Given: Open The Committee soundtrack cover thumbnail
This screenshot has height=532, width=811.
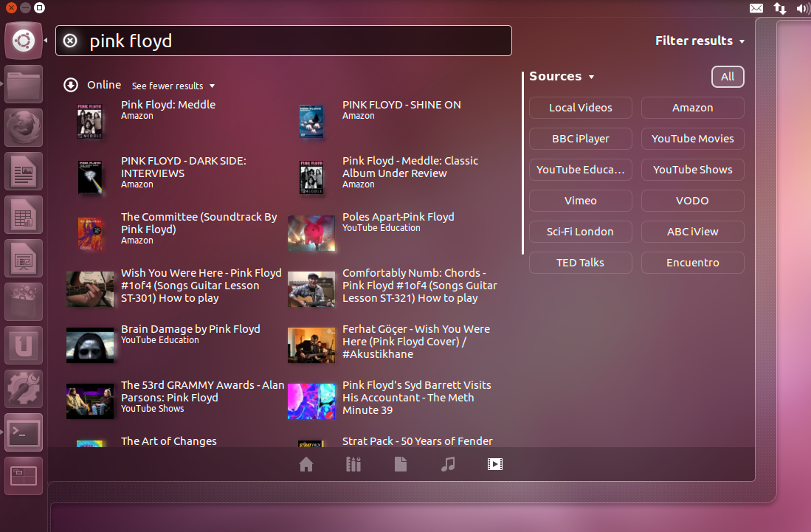Looking at the screenshot, I should (x=90, y=234).
